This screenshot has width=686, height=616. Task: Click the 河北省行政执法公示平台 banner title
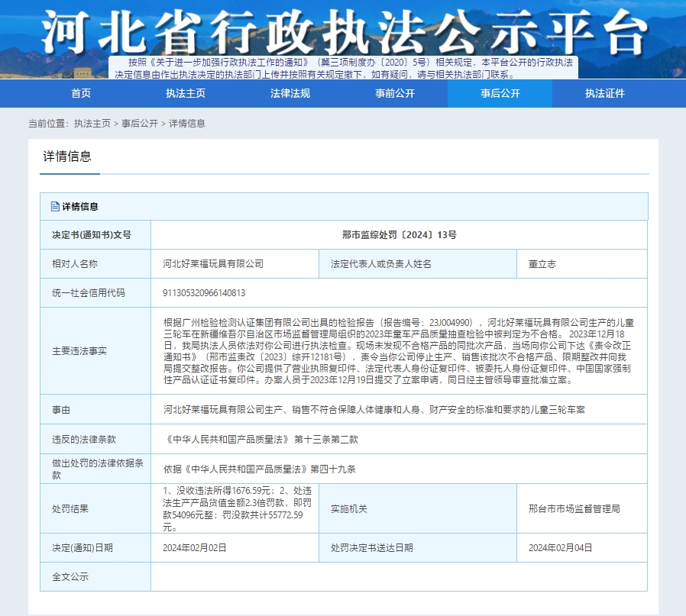(x=344, y=31)
